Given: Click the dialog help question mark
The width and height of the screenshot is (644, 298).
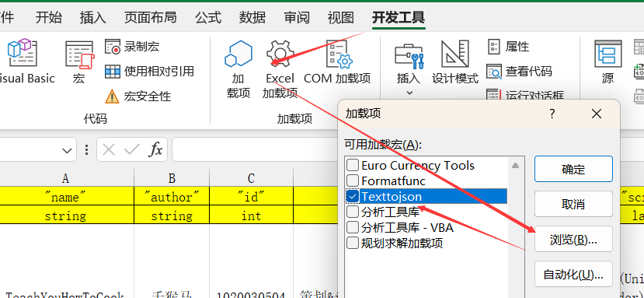Looking at the screenshot, I should (552, 114).
